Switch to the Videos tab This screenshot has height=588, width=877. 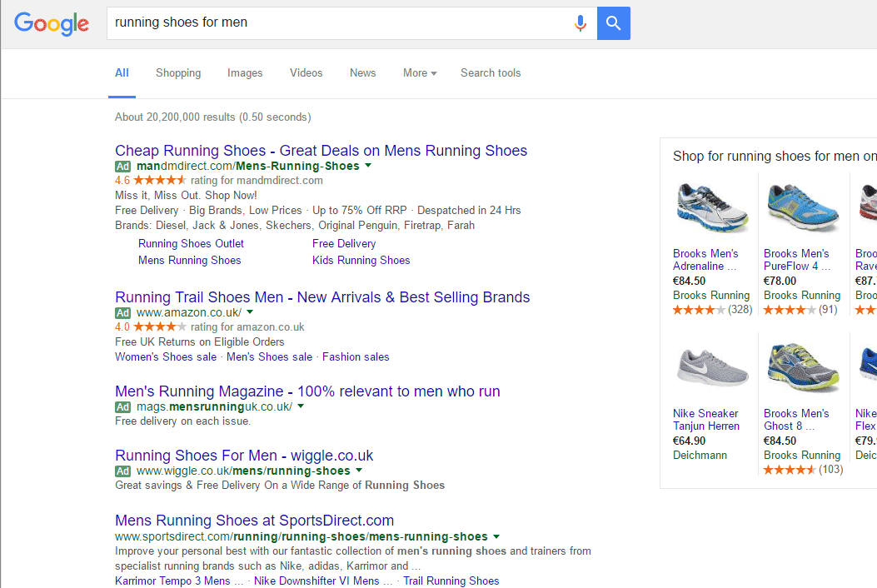tap(306, 72)
